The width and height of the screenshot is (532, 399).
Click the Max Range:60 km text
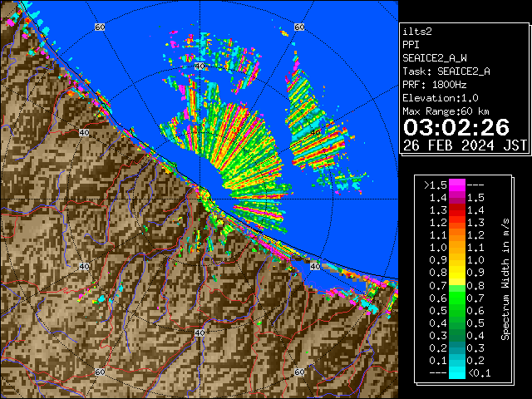[x=446, y=111]
